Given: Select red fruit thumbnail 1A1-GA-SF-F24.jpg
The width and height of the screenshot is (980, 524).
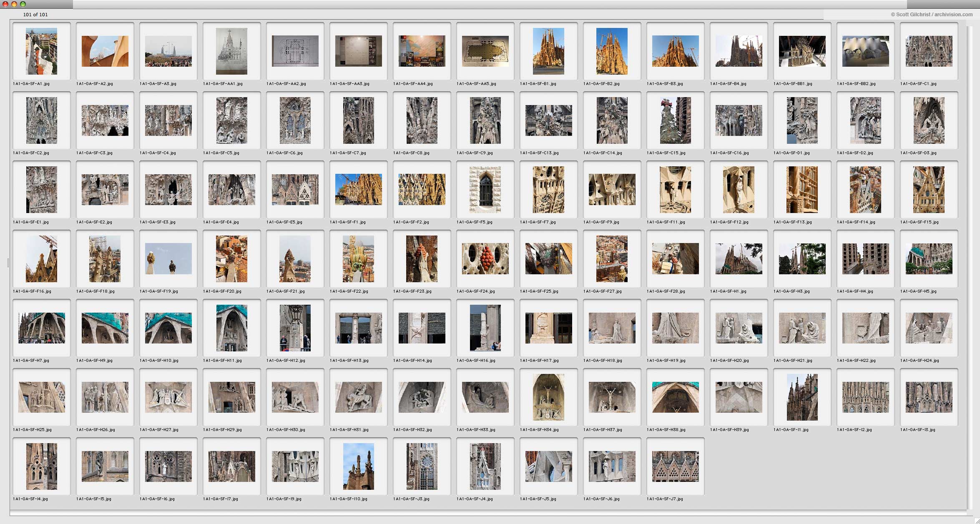Looking at the screenshot, I should coord(485,259).
